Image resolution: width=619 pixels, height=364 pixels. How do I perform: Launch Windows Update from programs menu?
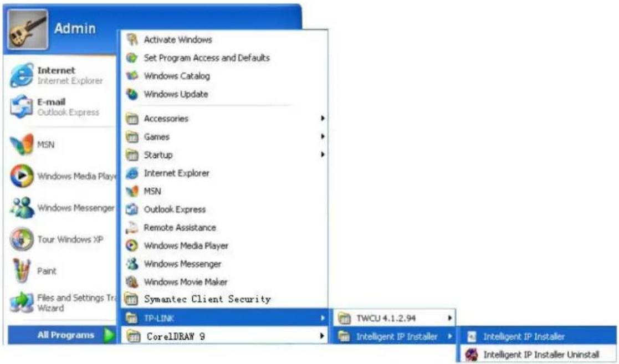click(x=224, y=94)
